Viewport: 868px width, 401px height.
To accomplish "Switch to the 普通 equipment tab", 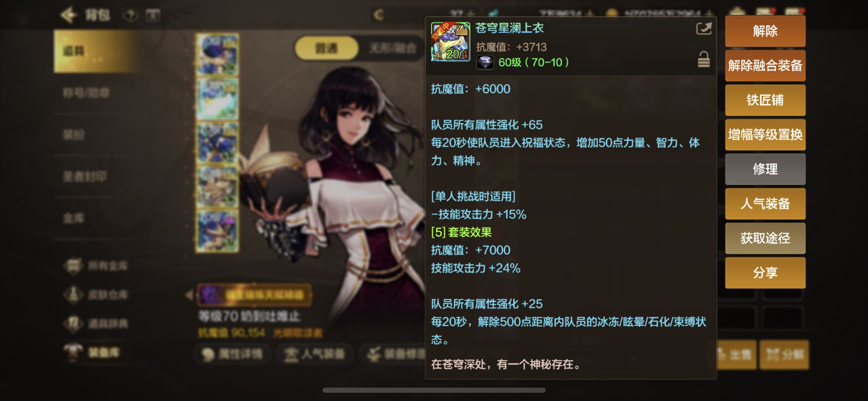I will coord(326,48).
